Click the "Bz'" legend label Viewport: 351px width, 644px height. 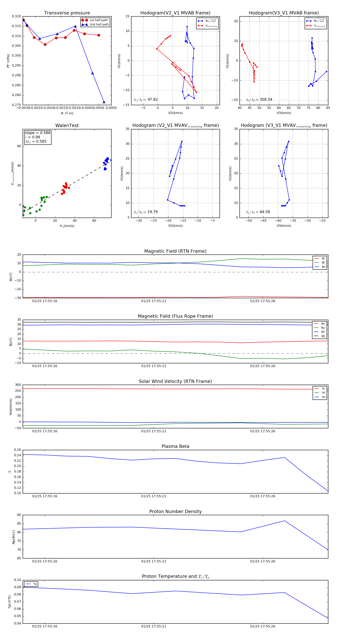pos(323,332)
